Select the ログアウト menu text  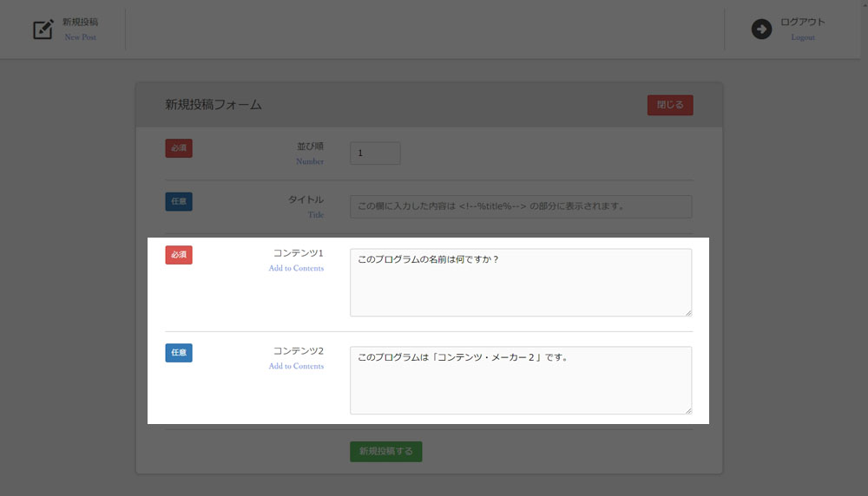point(803,22)
